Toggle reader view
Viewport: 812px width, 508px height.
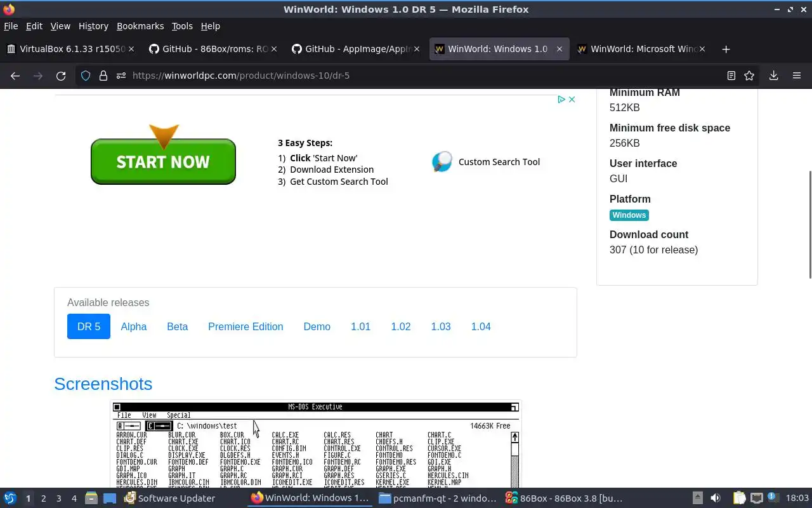tap(731, 76)
